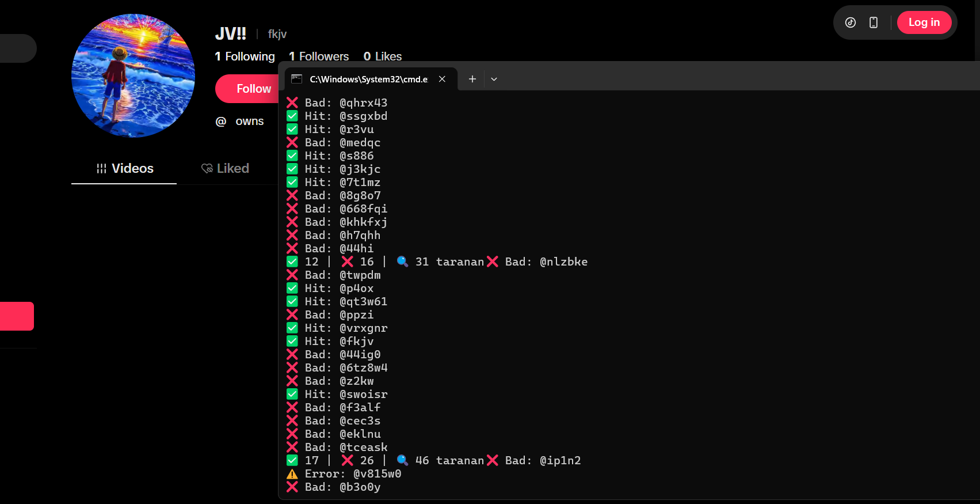980x504 pixels.
Task: Click the 'Error: @v815w0' line
Action: point(344,473)
